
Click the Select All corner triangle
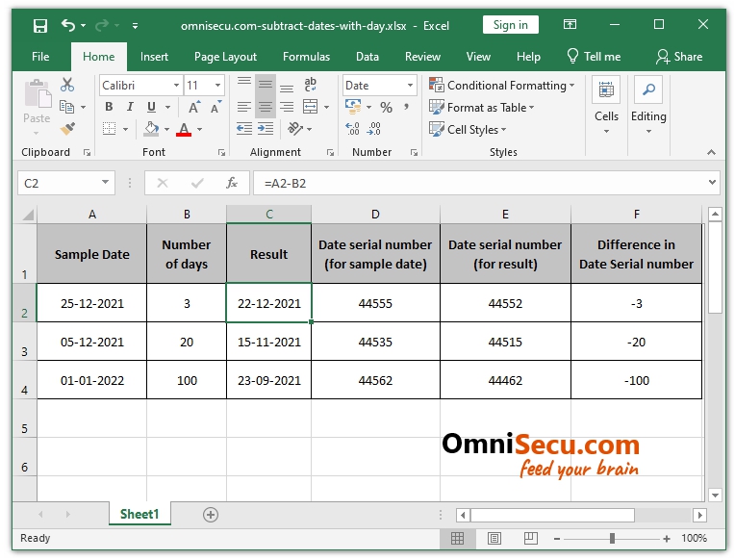tap(28, 215)
